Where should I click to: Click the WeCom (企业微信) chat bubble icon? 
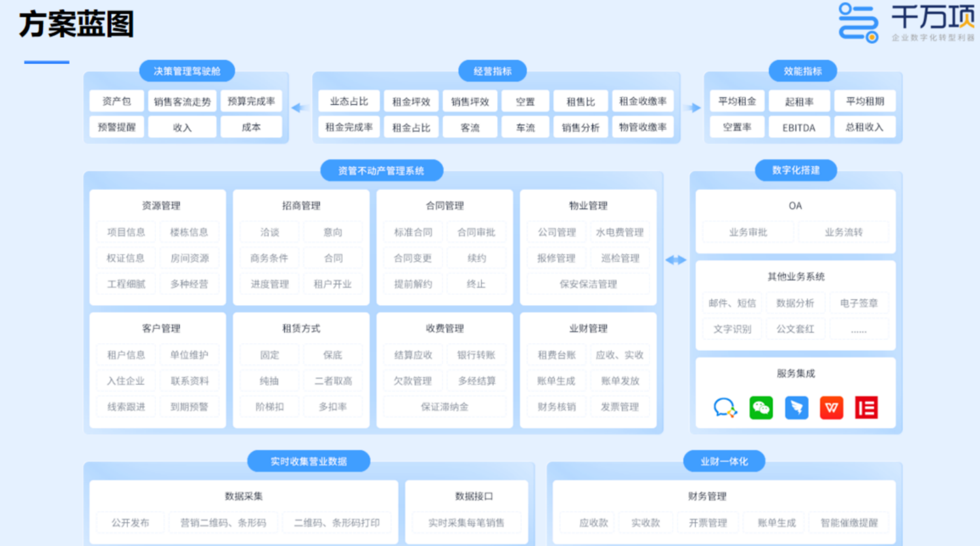[725, 408]
